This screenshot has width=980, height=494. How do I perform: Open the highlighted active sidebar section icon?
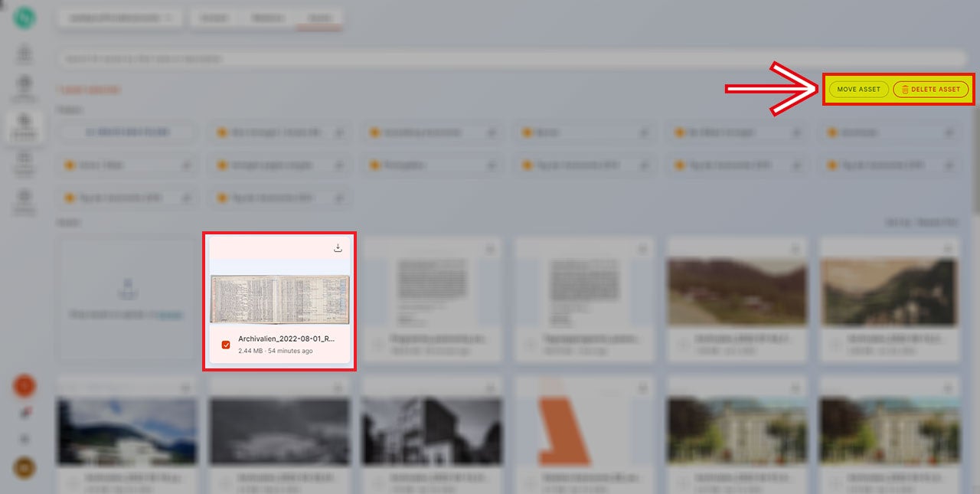(x=24, y=123)
